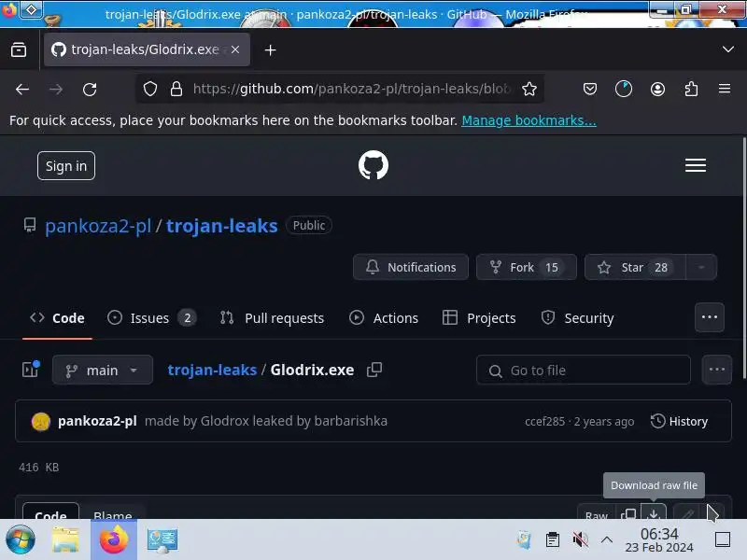View file History button
This screenshot has width=747, height=560.
[679, 422]
